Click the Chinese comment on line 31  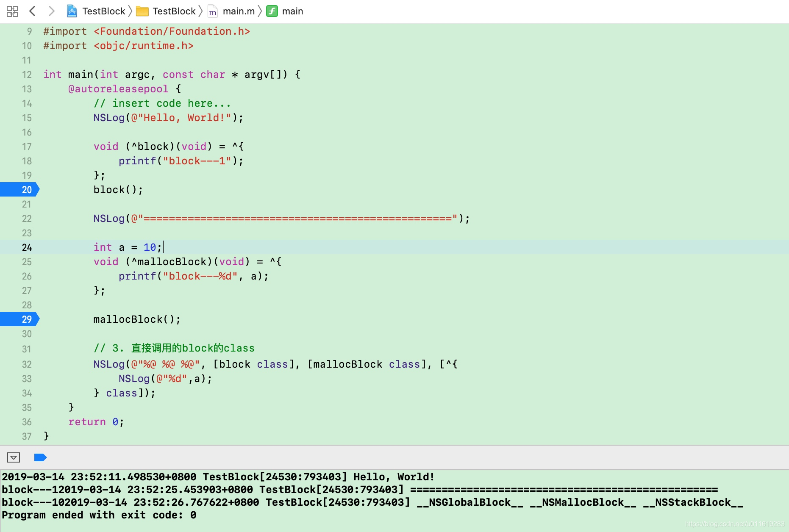(174, 348)
